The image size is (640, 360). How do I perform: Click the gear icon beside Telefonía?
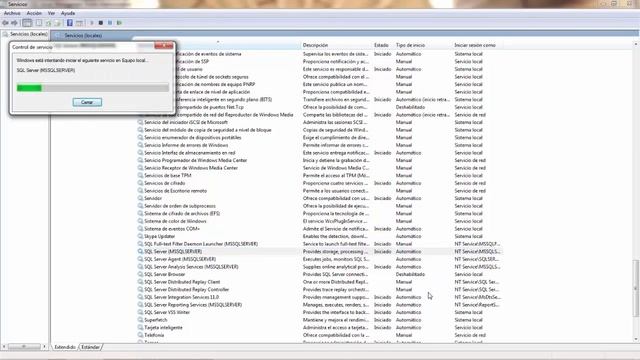(140, 335)
